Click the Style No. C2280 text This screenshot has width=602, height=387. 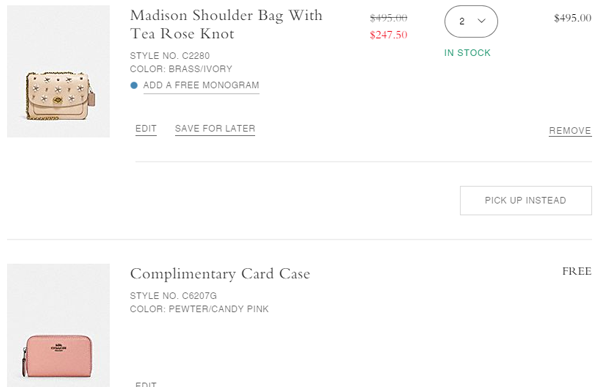tap(170, 56)
